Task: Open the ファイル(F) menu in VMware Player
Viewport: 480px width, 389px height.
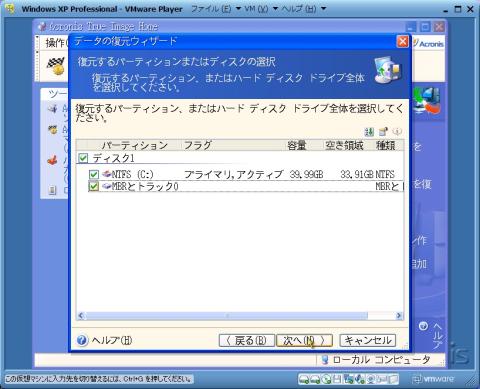Action: click(x=211, y=9)
